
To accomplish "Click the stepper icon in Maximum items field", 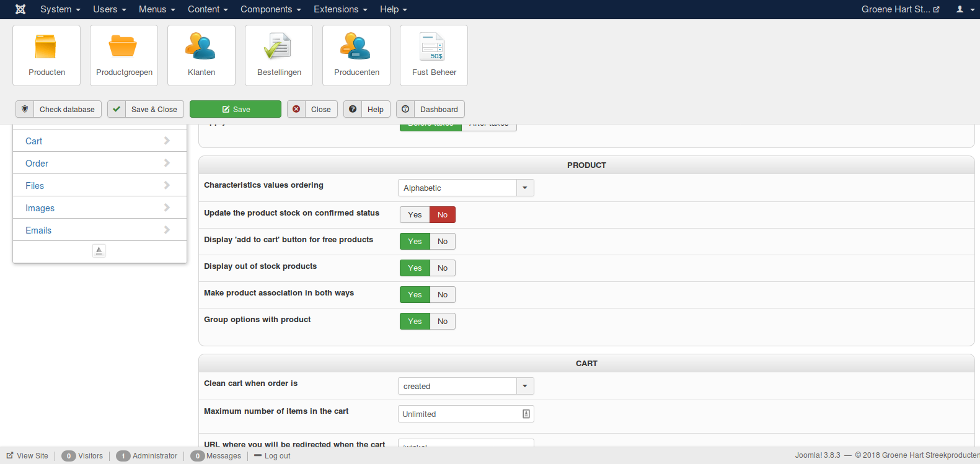I will click(526, 414).
